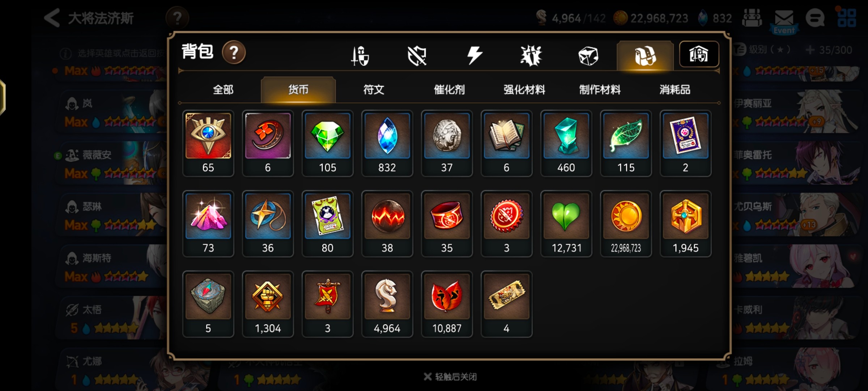
Task: Select the crossed-out shield category icon
Action: coord(417,56)
